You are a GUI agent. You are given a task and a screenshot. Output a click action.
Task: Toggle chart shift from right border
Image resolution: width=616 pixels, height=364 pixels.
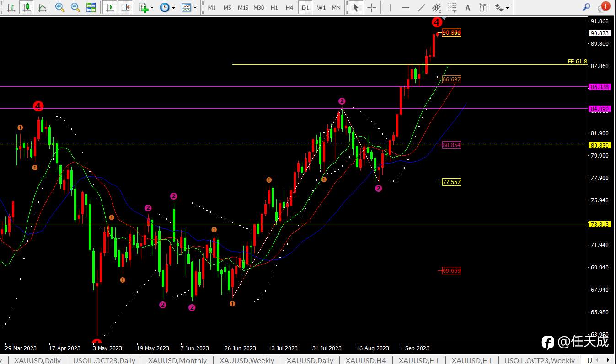(x=126, y=7)
